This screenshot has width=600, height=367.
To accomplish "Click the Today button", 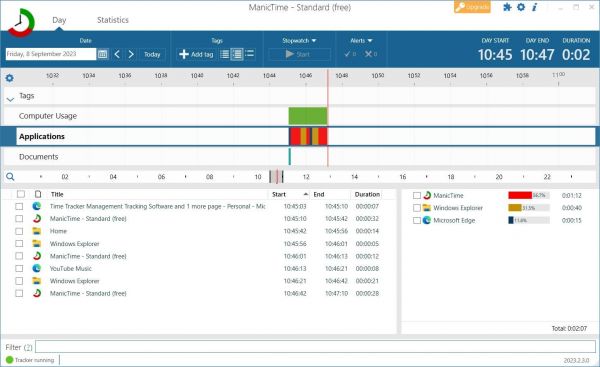I will coord(152,54).
